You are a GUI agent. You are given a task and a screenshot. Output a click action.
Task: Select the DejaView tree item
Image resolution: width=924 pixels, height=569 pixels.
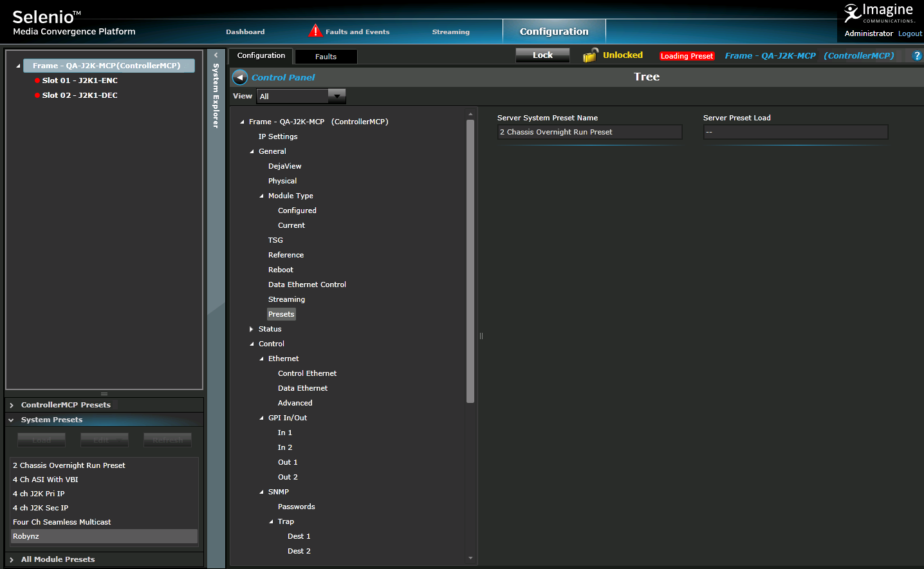coord(284,166)
